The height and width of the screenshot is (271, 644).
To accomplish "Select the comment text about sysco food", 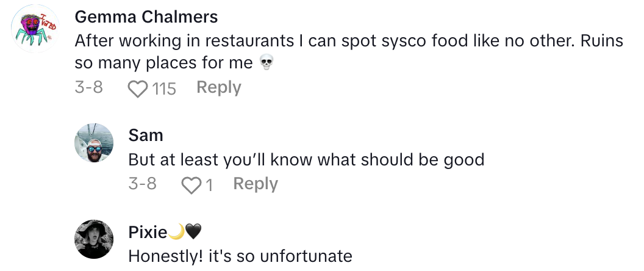I will 349,41.
